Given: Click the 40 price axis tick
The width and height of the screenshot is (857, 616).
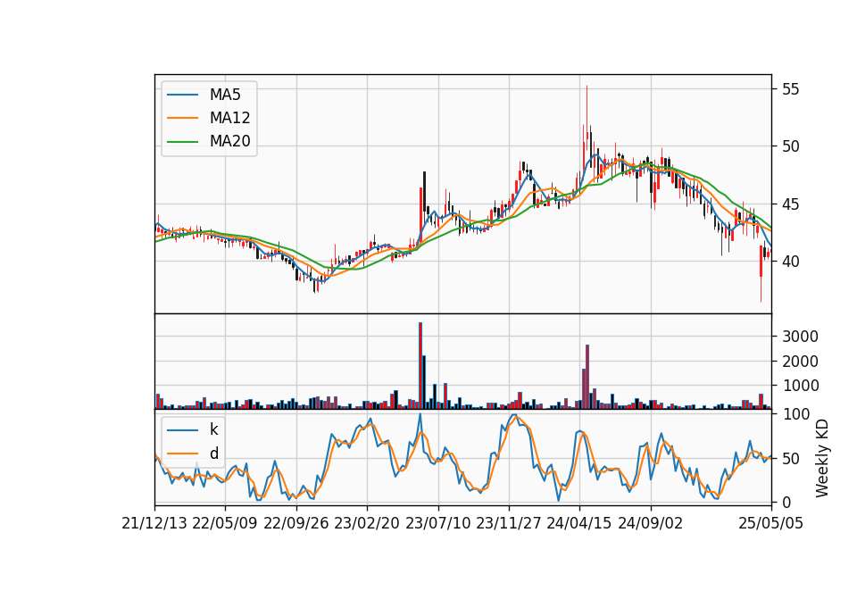Looking at the screenshot, I should click(790, 262).
